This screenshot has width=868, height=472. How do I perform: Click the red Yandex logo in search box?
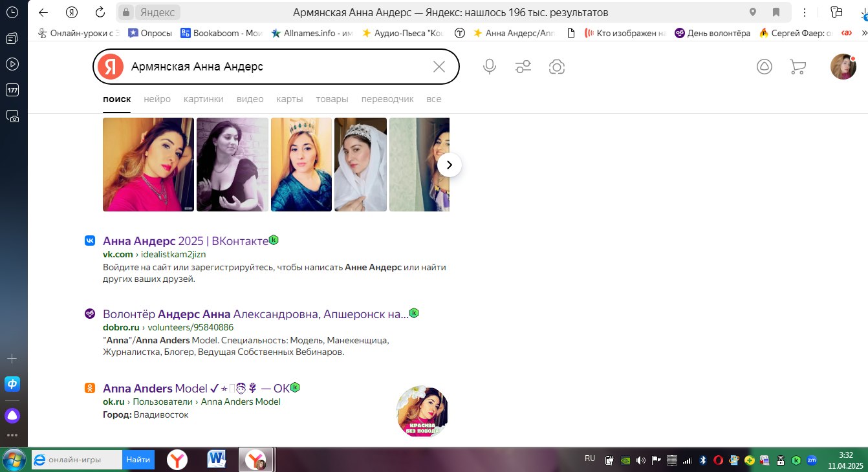click(111, 67)
